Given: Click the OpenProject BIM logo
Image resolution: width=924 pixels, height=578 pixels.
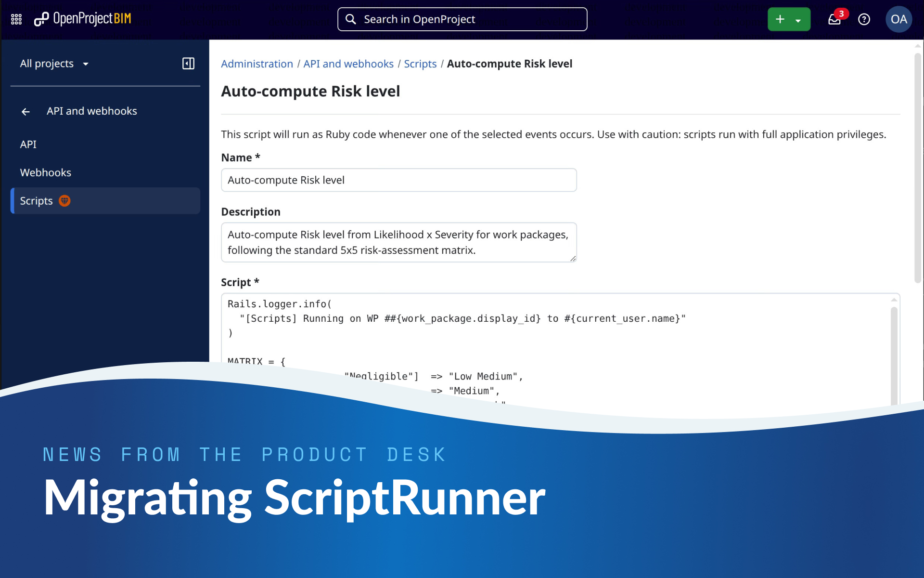Looking at the screenshot, I should click(83, 19).
